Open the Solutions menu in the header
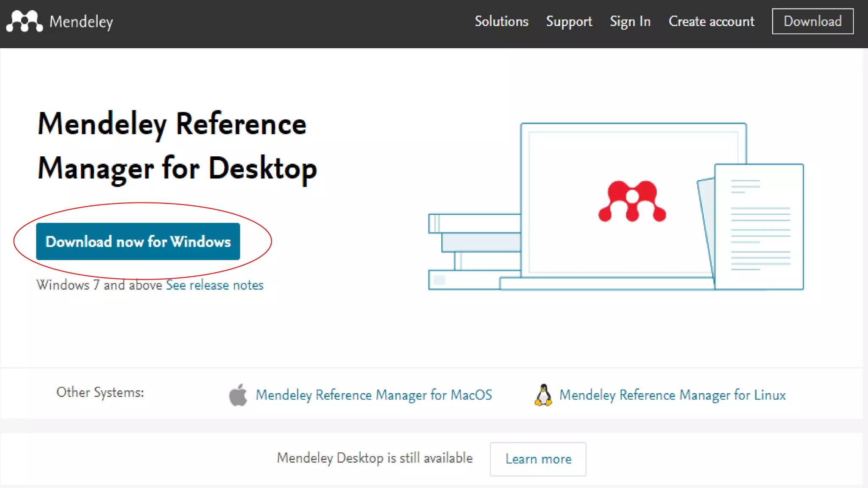Screen dimensions: 868x488 (501, 21)
